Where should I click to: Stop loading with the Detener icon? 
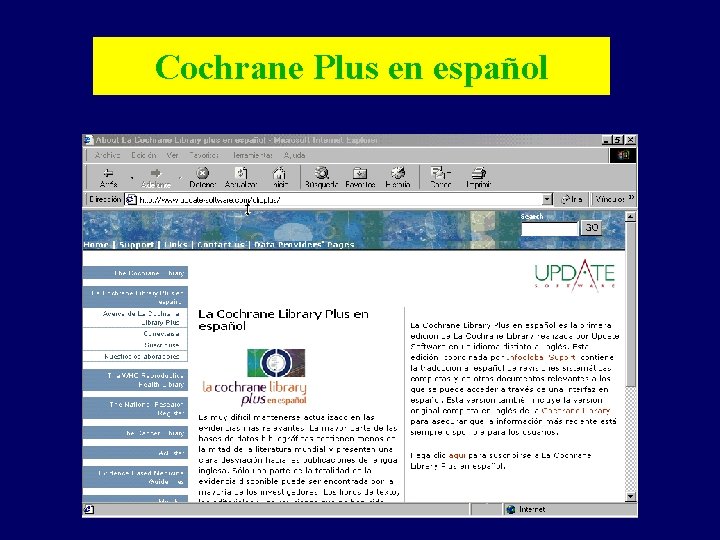(x=202, y=173)
